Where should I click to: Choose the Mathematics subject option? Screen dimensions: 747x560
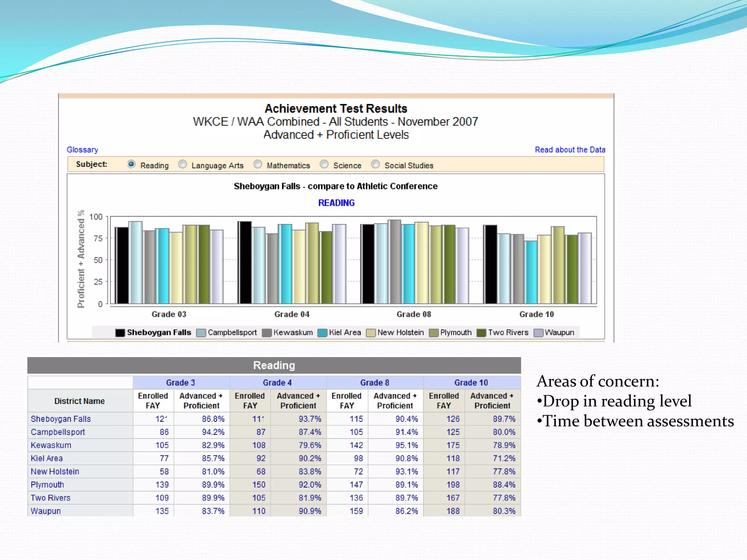[258, 164]
